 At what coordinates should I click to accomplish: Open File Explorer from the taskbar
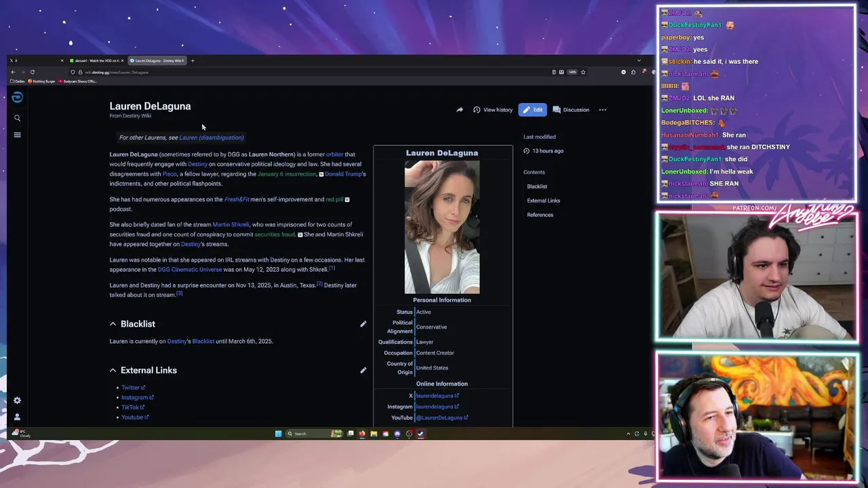tap(374, 434)
